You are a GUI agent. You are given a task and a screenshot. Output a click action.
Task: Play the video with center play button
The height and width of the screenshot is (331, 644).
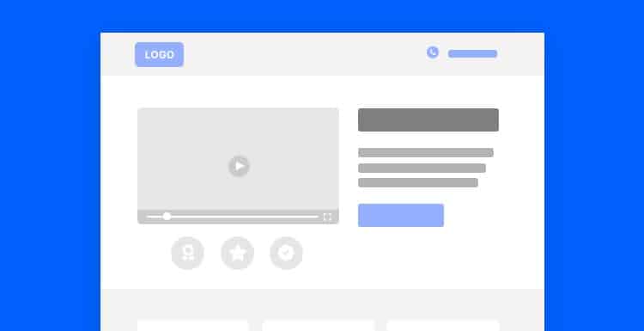pos(239,166)
